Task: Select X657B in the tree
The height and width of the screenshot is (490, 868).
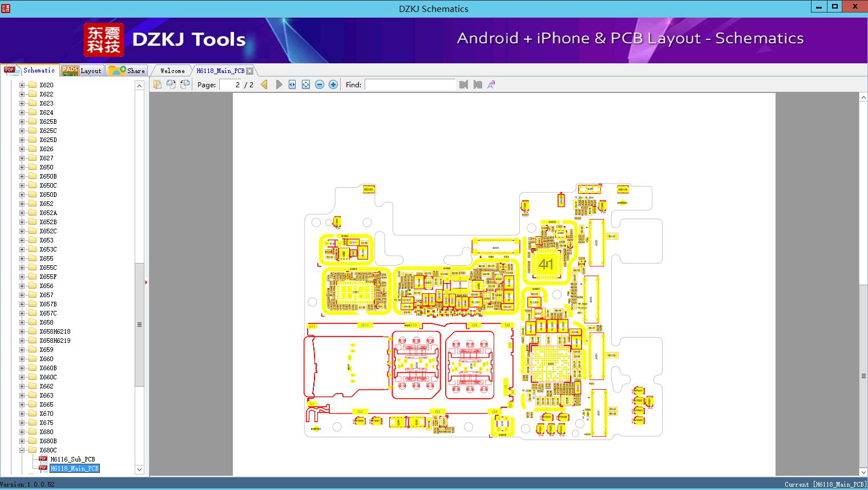Action: coord(48,304)
